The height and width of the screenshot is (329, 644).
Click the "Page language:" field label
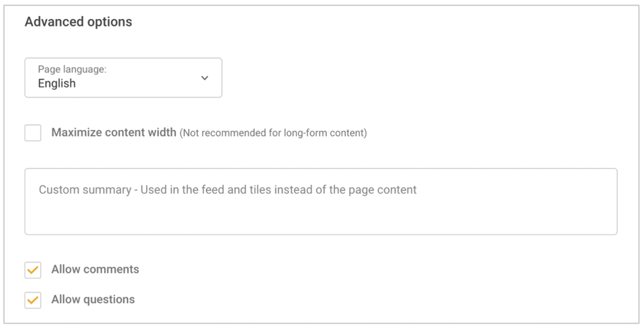click(x=72, y=69)
